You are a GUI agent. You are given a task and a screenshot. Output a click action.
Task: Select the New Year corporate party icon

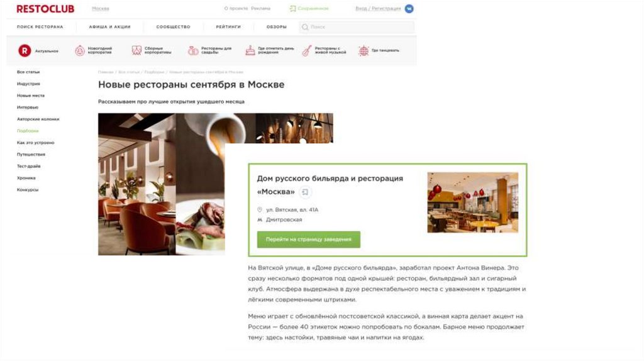[x=80, y=50]
